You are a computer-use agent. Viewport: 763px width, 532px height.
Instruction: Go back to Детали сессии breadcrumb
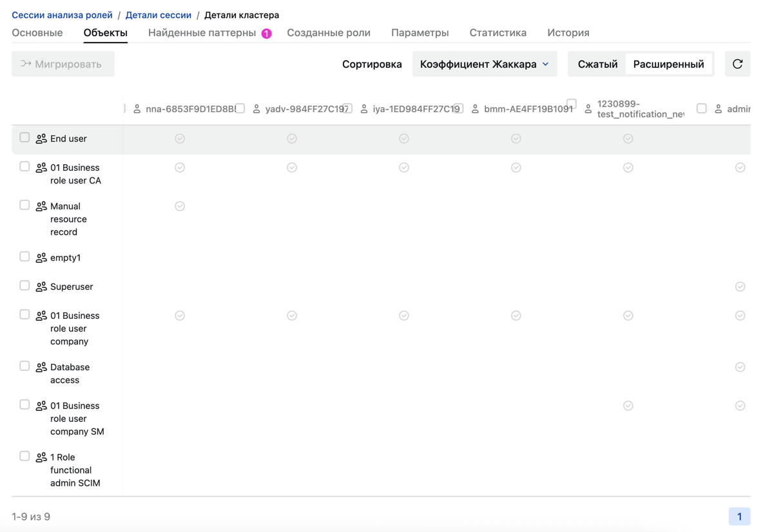(159, 15)
